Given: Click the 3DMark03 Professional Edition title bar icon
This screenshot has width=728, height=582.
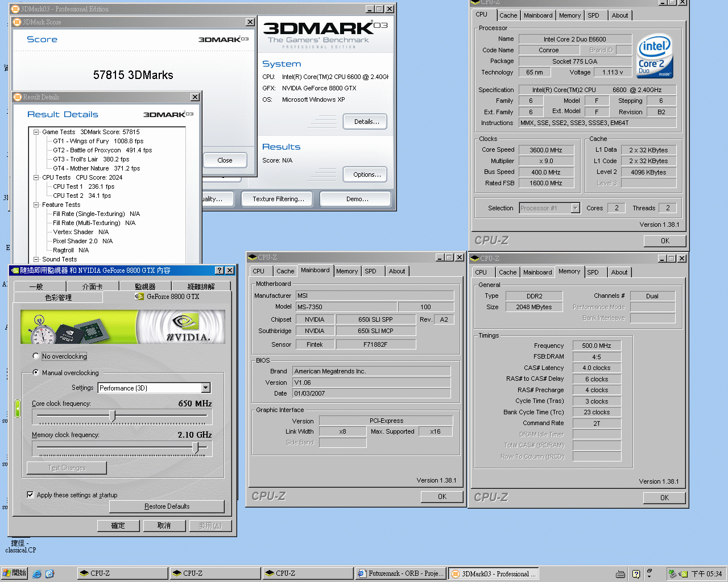Looking at the screenshot, I should tap(15, 9).
